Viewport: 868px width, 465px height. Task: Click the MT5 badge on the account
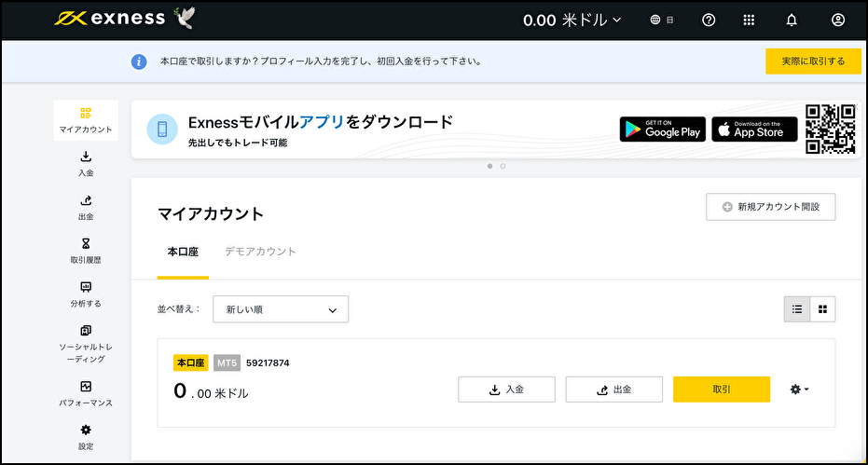tap(227, 363)
